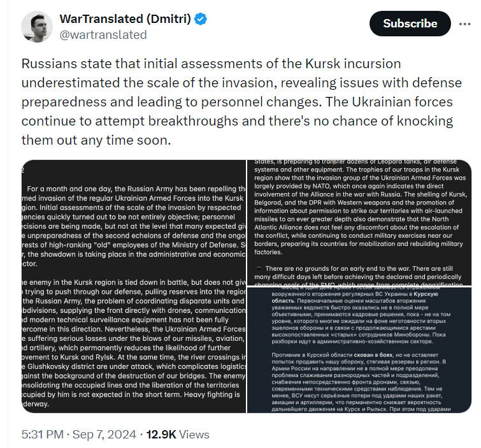Open the 'WarTranslated (Dmitri)' display name link
The image size is (481, 448).
pos(125,19)
